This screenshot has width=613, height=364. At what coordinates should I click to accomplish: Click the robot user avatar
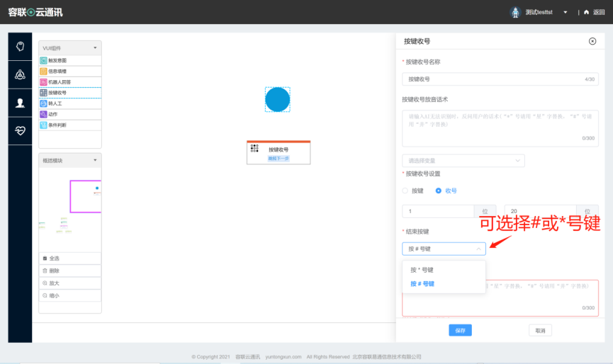tap(516, 12)
